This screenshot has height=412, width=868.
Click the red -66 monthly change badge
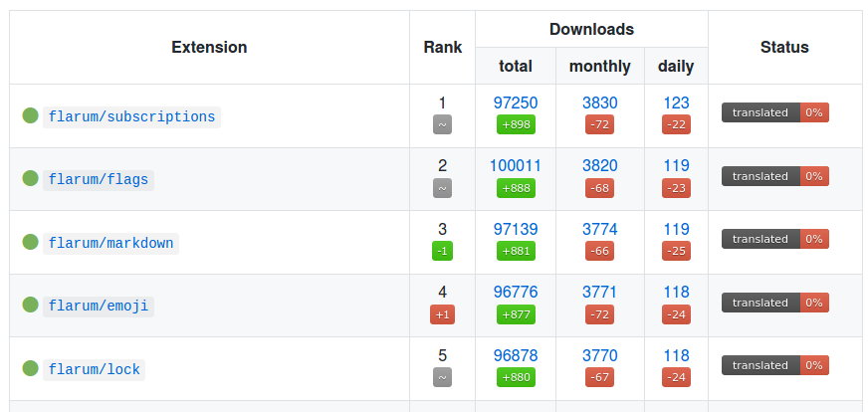click(599, 251)
